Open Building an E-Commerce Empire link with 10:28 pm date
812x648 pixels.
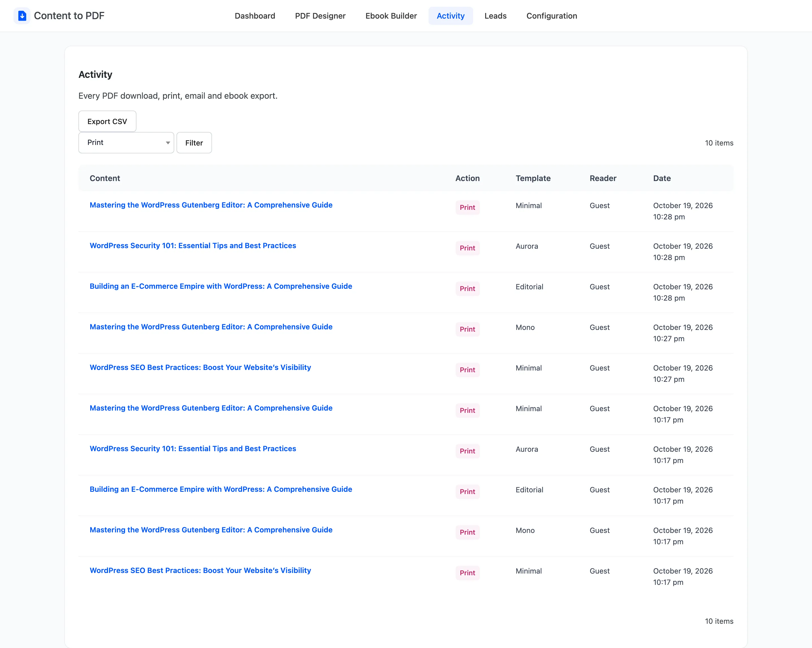pyautogui.click(x=221, y=286)
